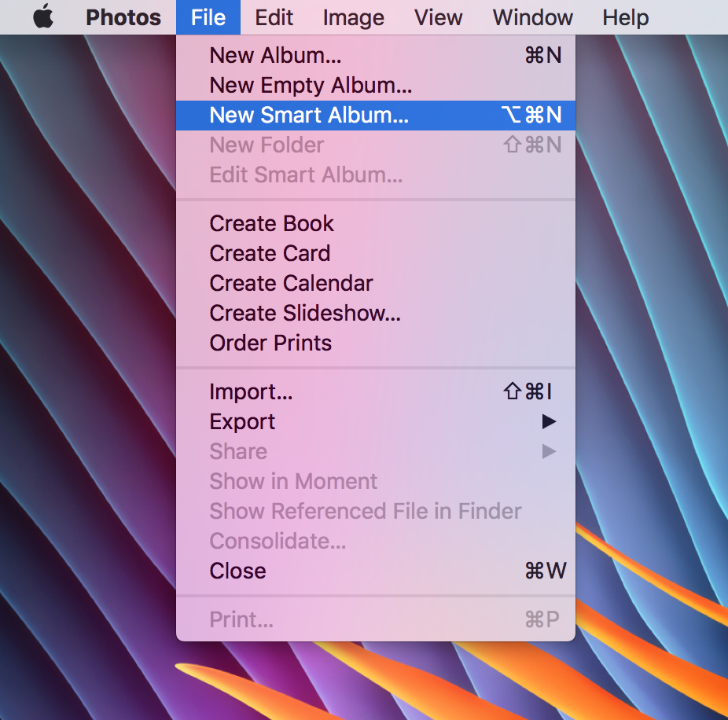Choose Import from the File menu
This screenshot has height=720, width=728.
(251, 392)
